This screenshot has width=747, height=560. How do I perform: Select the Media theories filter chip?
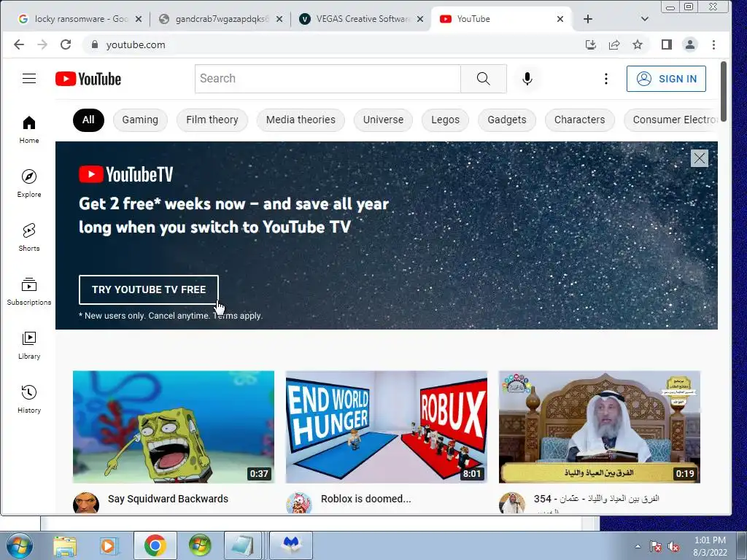pos(301,120)
